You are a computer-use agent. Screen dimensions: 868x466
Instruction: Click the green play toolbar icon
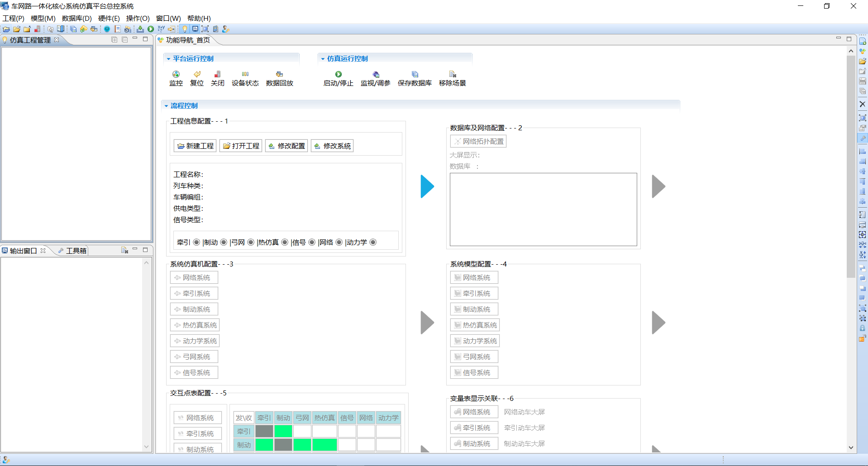tap(151, 29)
